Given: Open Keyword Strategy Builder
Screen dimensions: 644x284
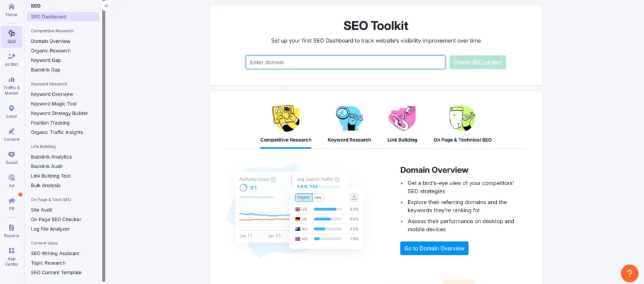Looking at the screenshot, I should point(59,113).
